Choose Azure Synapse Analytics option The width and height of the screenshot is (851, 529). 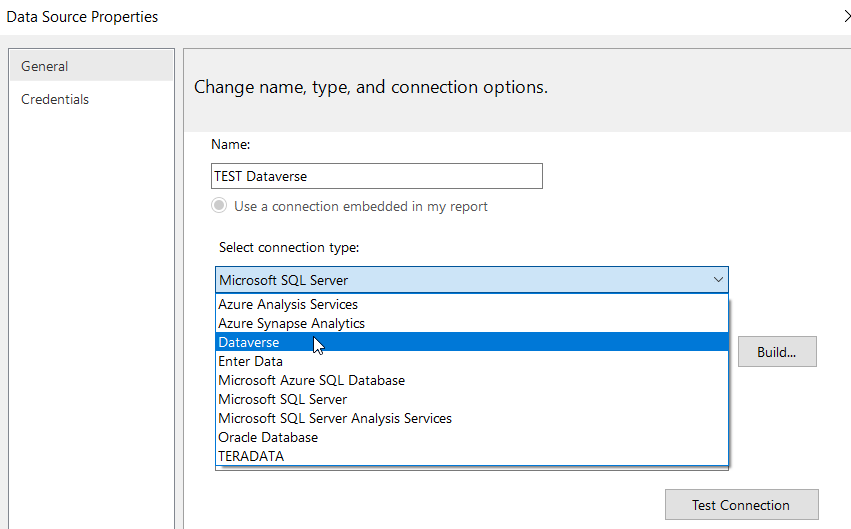click(x=472, y=323)
